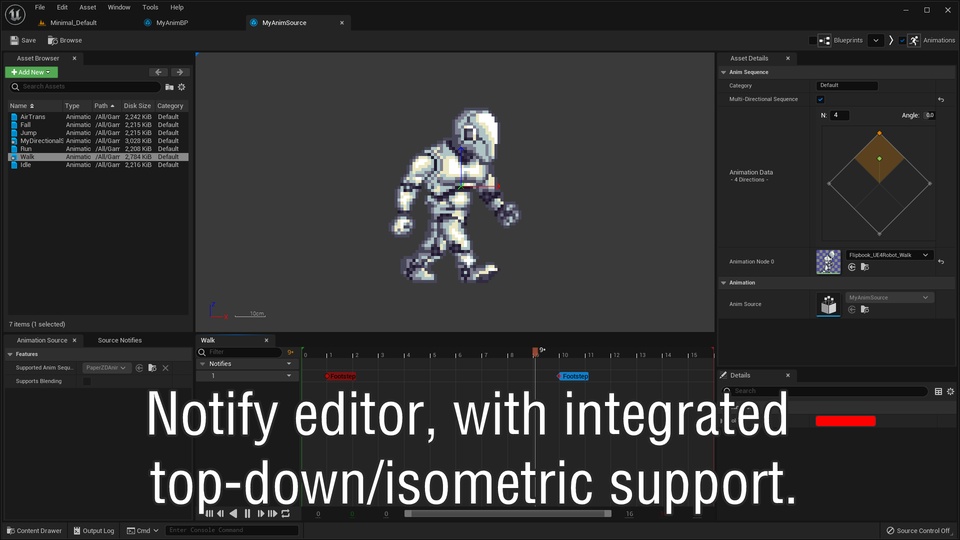960x540 pixels.
Task: Open Blueprints dropdown arrow
Action: 876,40
